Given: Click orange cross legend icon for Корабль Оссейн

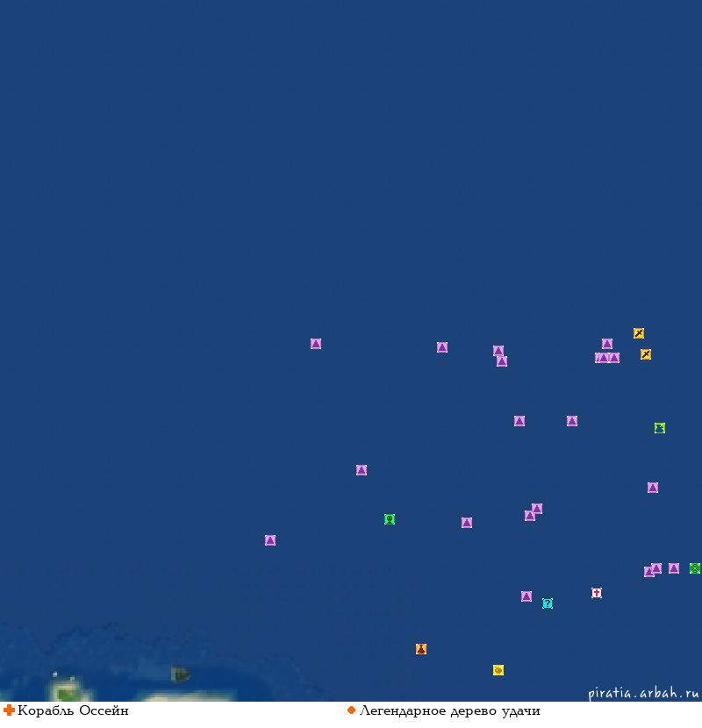Looking at the screenshot, I should coord(9,710).
